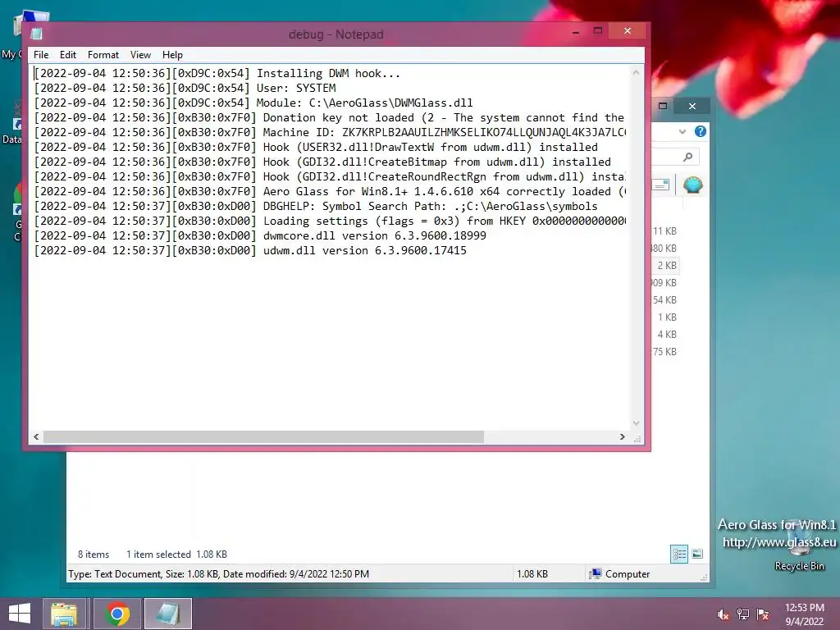Image resolution: width=840 pixels, height=630 pixels.
Task: Click the 'Aero Glass for Win8.1+ 1.4.6.610' line
Action: (x=330, y=191)
